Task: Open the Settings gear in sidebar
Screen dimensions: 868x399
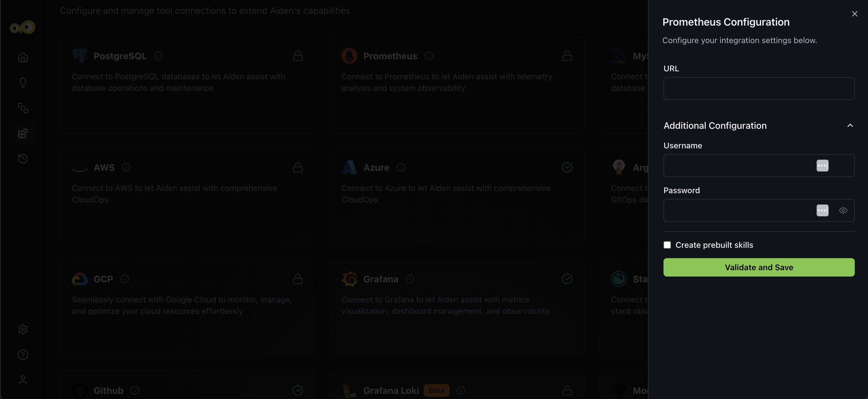Action: 23,329
